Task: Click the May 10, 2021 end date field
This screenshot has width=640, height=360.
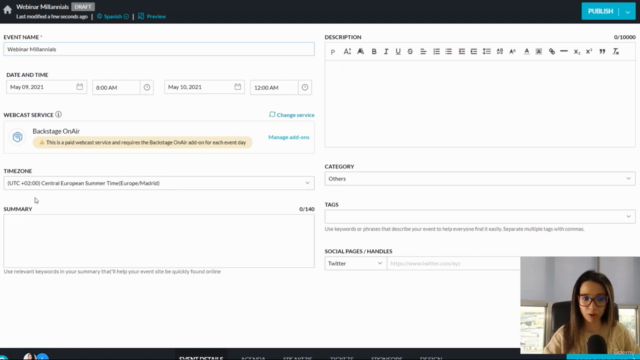Action: click(204, 87)
